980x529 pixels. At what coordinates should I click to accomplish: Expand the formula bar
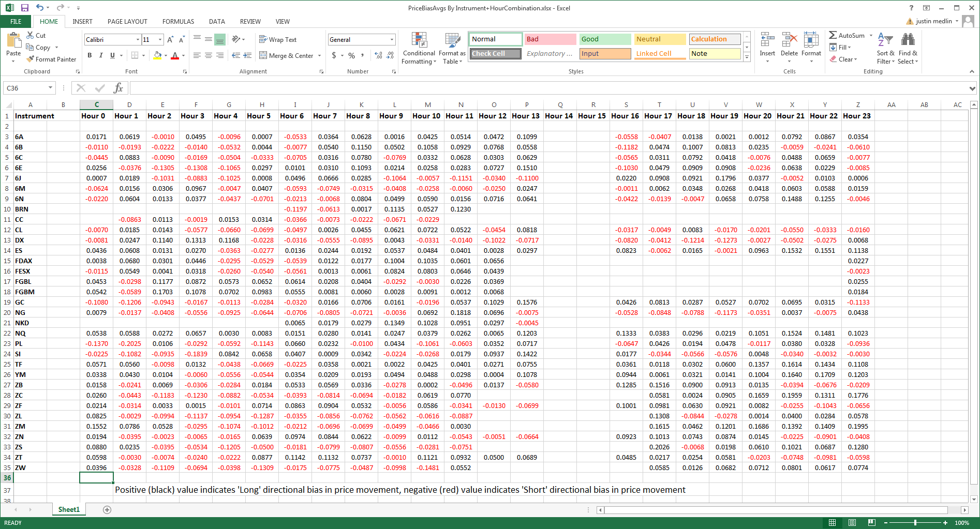tap(972, 88)
